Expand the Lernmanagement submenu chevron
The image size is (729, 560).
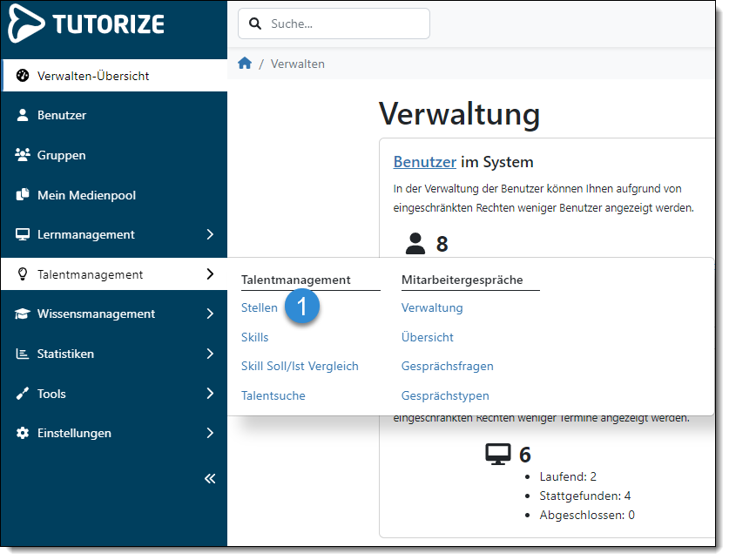coord(209,234)
